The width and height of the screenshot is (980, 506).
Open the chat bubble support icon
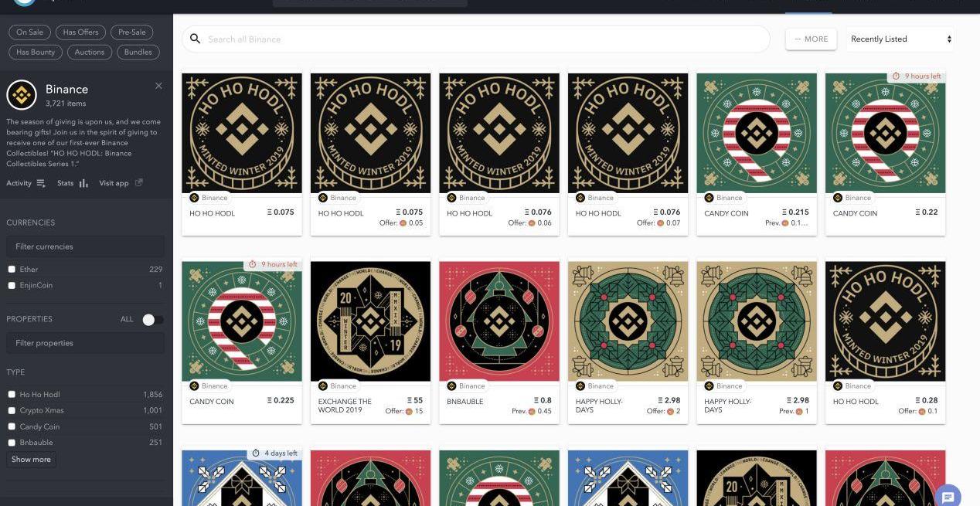tap(948, 497)
